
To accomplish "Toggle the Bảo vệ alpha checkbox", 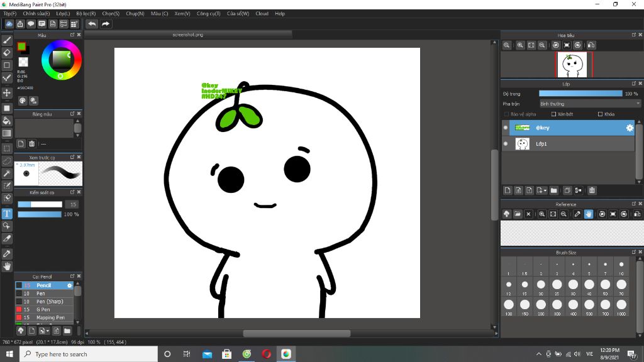I will point(506,114).
